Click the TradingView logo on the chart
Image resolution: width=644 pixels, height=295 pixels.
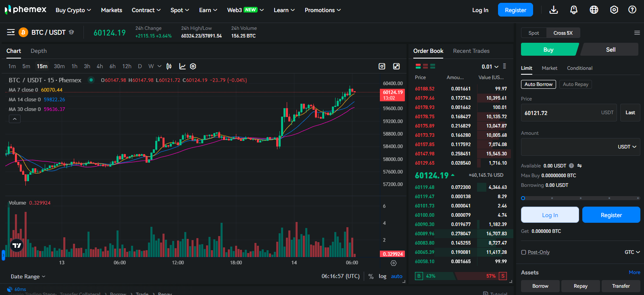pos(17,245)
